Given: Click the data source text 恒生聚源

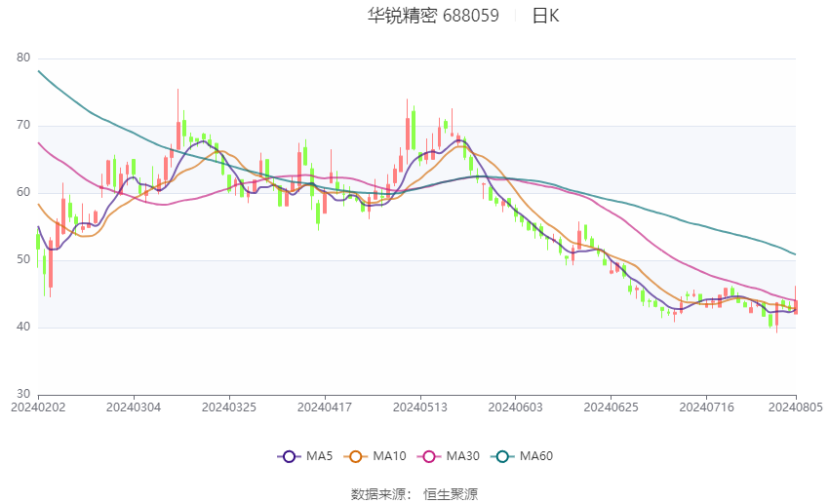Looking at the screenshot, I should pyautogui.click(x=451, y=494).
